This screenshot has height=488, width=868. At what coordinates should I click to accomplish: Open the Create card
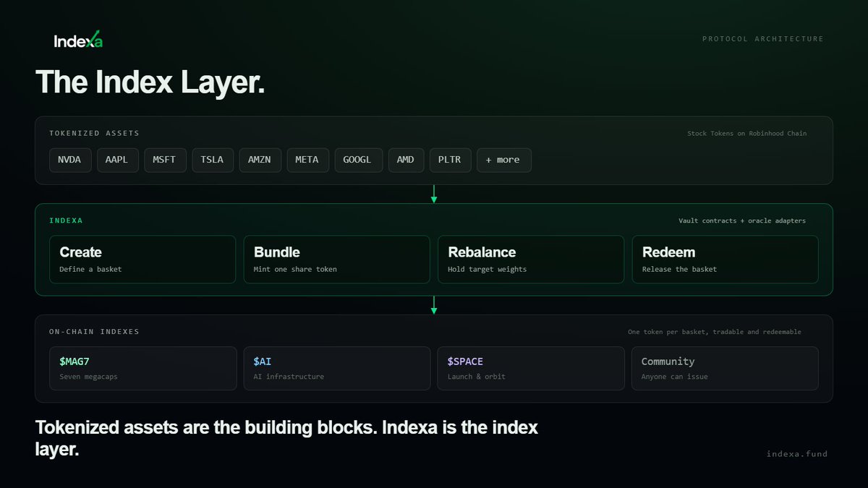pos(142,259)
